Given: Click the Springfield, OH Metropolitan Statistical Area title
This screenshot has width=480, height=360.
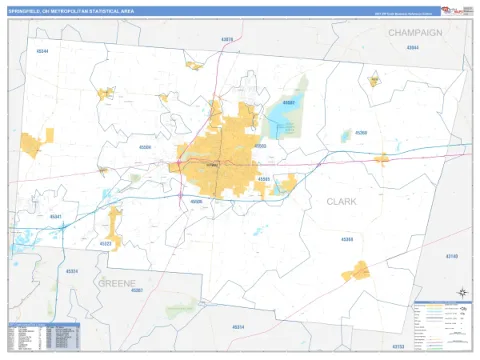Looking at the screenshot, I should point(71,11).
